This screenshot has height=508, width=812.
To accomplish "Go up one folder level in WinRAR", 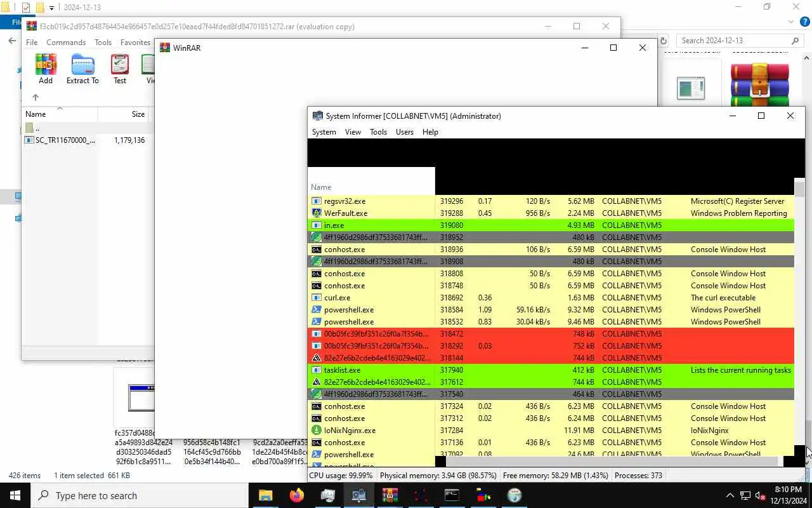I will coord(36,97).
